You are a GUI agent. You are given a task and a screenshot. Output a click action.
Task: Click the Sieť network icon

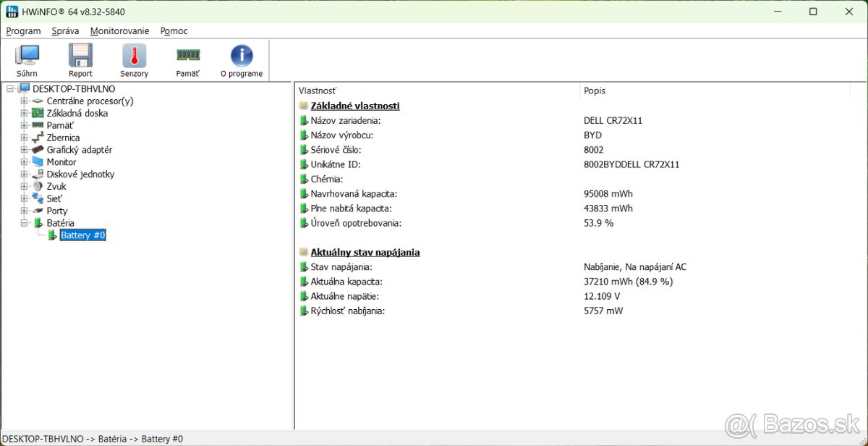pyautogui.click(x=38, y=198)
